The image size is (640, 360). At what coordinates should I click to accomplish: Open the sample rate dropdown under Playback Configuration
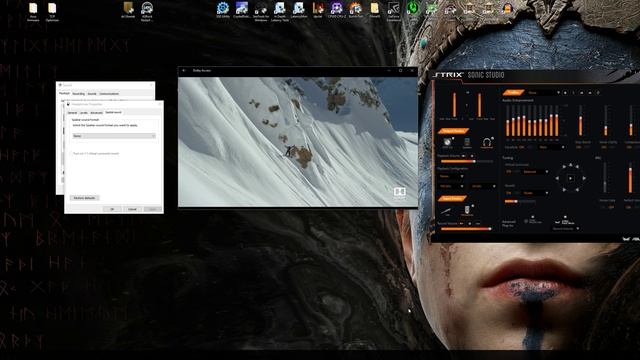pyautogui.click(x=451, y=186)
